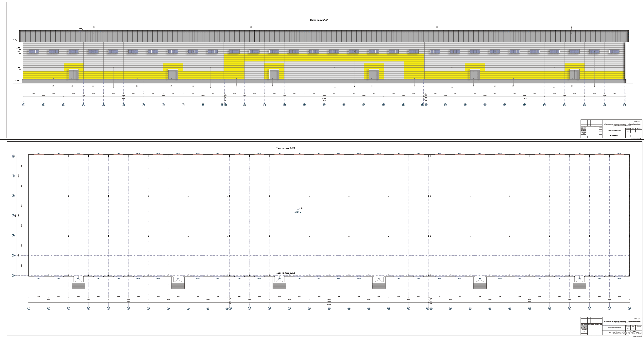
Task: Click the axis marker Ж on the floor plan
Action: point(13,156)
